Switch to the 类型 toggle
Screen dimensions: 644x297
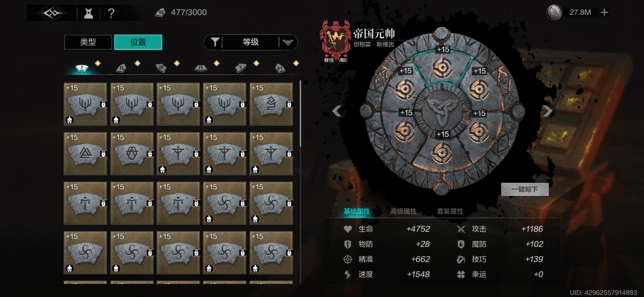pos(88,42)
